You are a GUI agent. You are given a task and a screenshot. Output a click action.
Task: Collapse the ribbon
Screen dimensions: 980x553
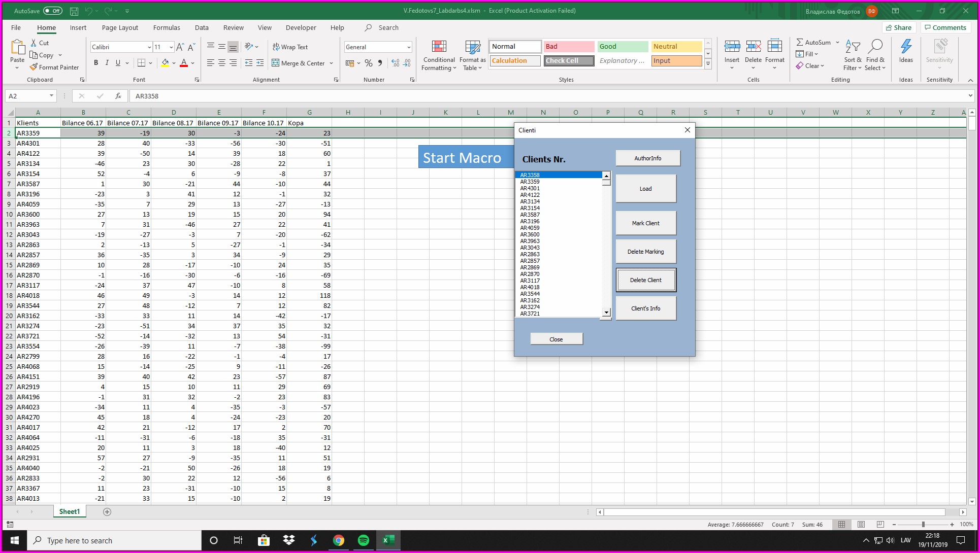tap(970, 80)
